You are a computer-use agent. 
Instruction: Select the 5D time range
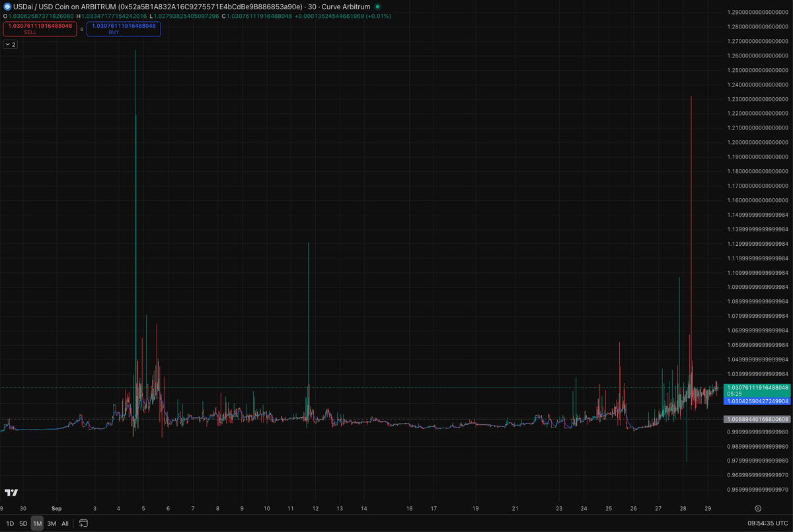point(23,523)
